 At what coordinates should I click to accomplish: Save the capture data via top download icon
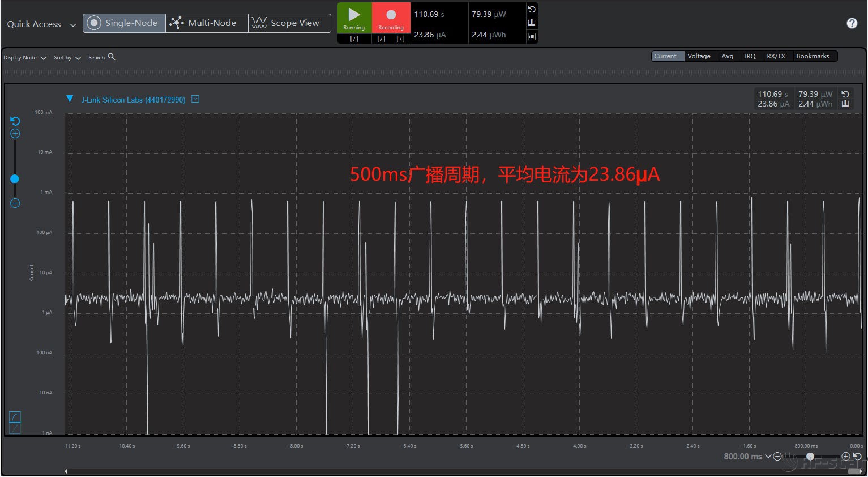point(531,23)
